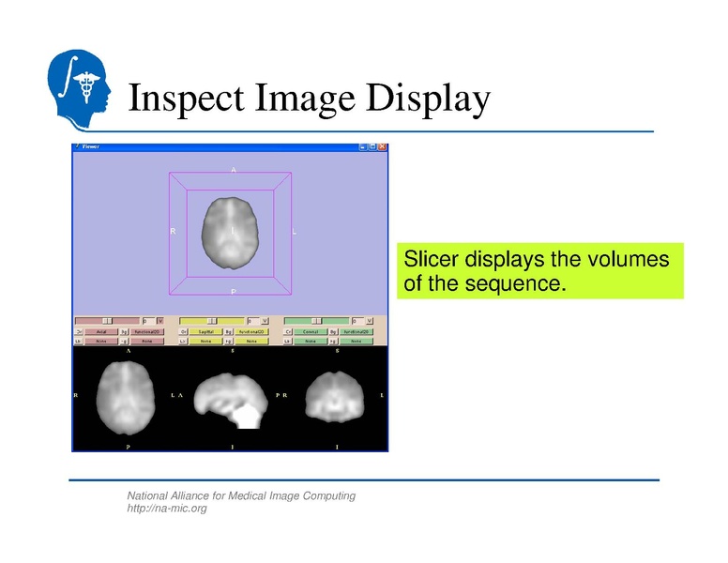Click the Bg button in yellow panel

229,331
